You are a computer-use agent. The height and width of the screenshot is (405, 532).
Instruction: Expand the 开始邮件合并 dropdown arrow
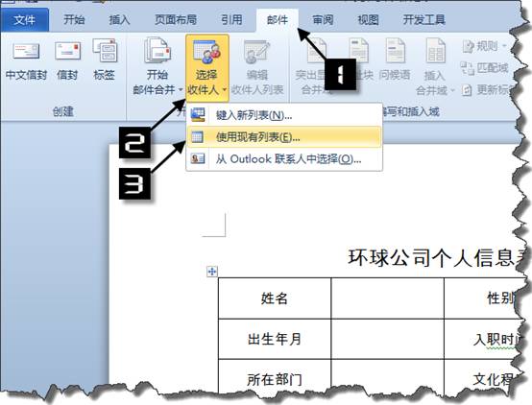181,90
